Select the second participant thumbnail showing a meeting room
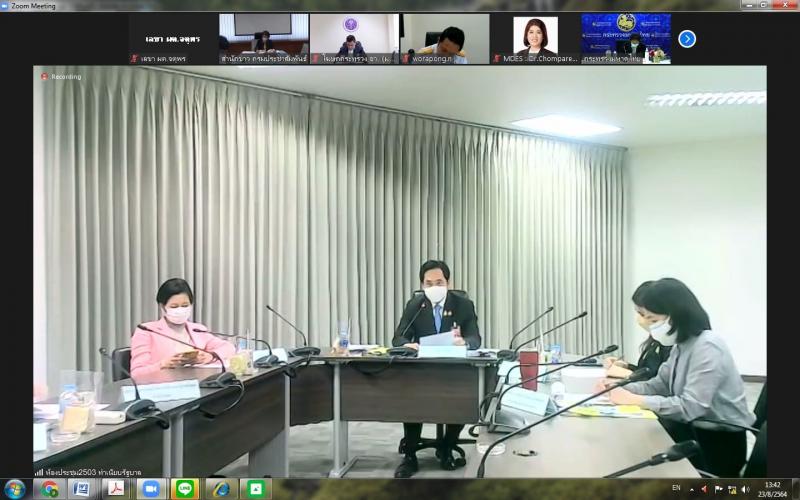The image size is (800, 500). (264, 38)
